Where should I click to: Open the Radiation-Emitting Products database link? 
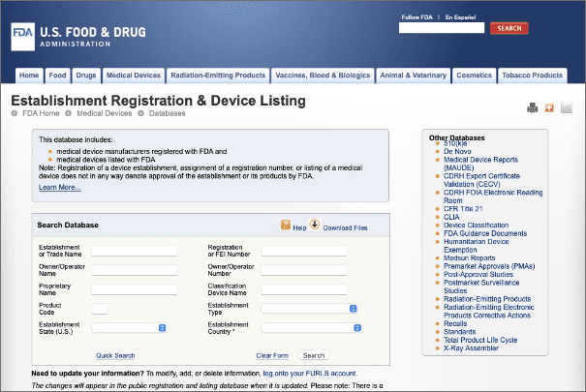pyautogui.click(x=487, y=299)
